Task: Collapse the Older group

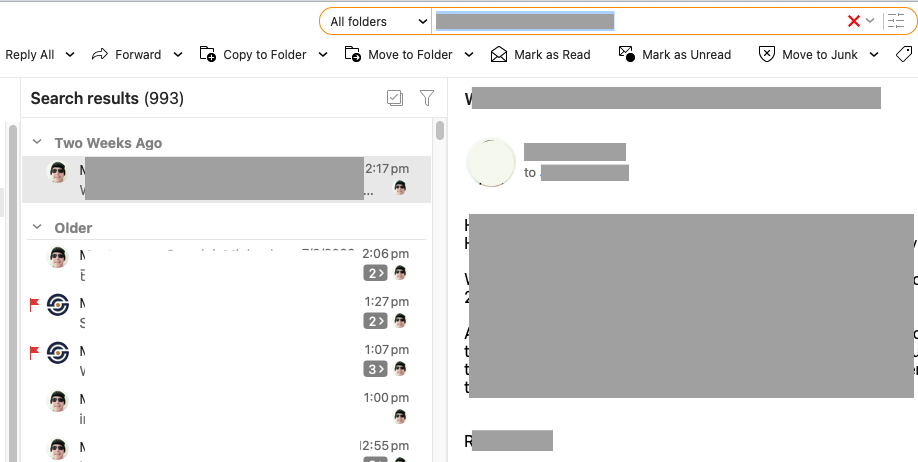Action: pyautogui.click(x=38, y=228)
